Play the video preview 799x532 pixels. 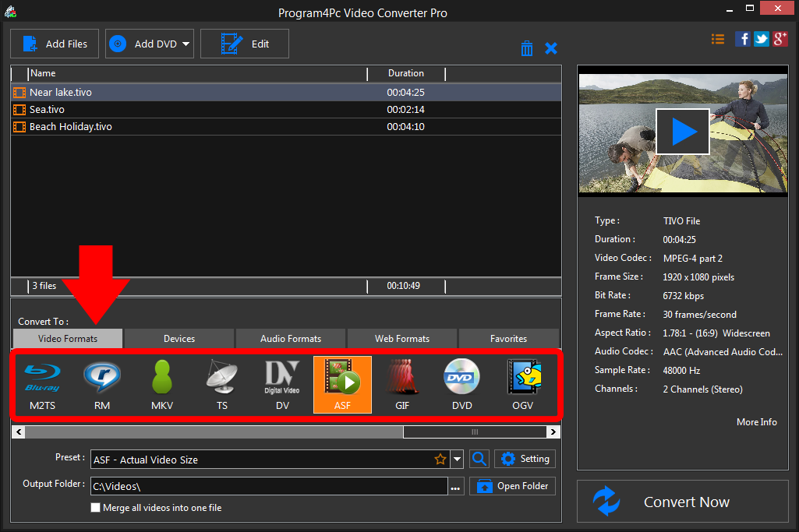(x=683, y=132)
